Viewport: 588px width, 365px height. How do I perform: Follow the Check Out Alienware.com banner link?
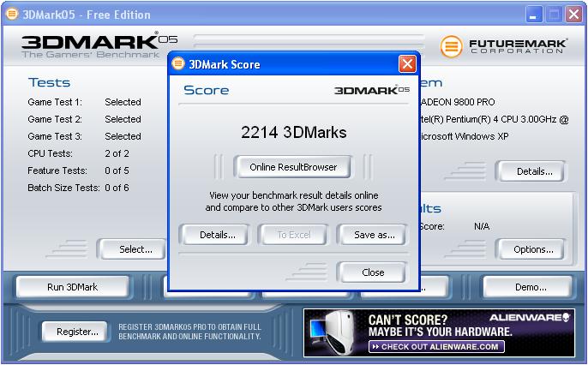[435, 346]
